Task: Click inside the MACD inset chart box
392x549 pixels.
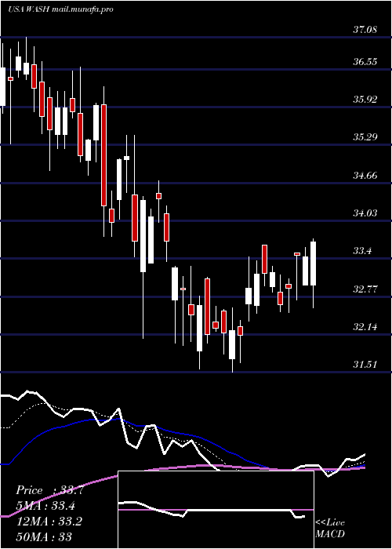Action: [x=216, y=510]
